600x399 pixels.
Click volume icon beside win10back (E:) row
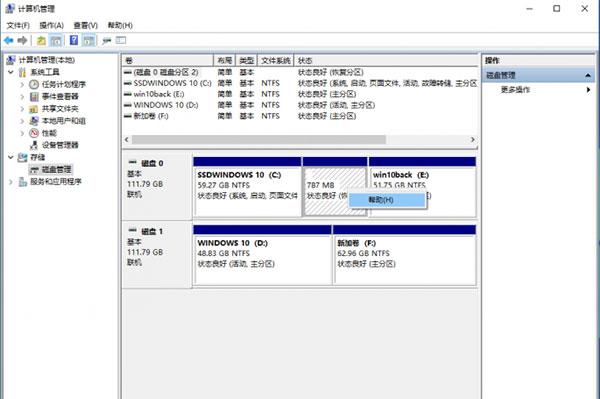(128, 94)
